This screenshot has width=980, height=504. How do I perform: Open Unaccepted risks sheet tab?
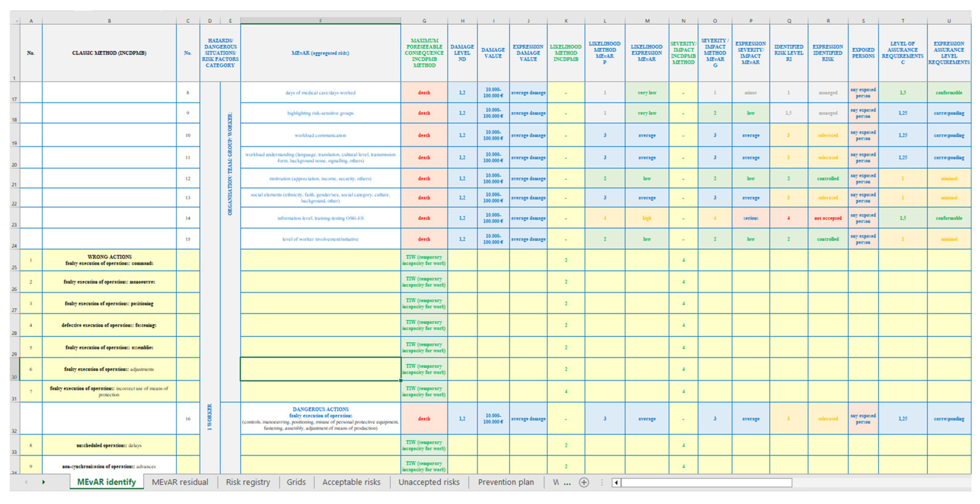click(429, 482)
